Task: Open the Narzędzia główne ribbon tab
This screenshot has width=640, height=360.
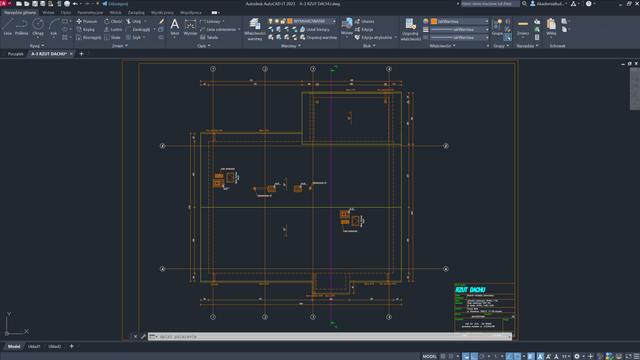Action: tap(20, 13)
